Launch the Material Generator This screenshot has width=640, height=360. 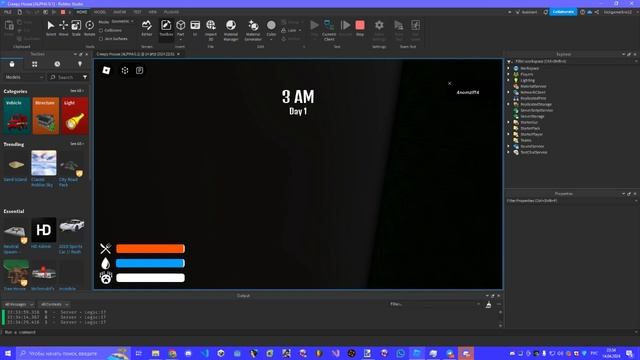(253, 30)
